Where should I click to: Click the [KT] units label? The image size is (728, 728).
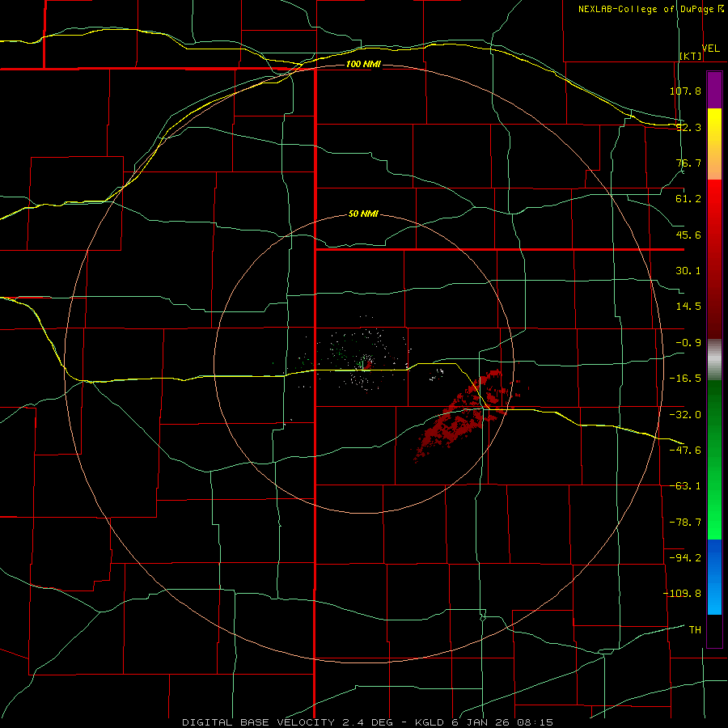click(x=691, y=56)
